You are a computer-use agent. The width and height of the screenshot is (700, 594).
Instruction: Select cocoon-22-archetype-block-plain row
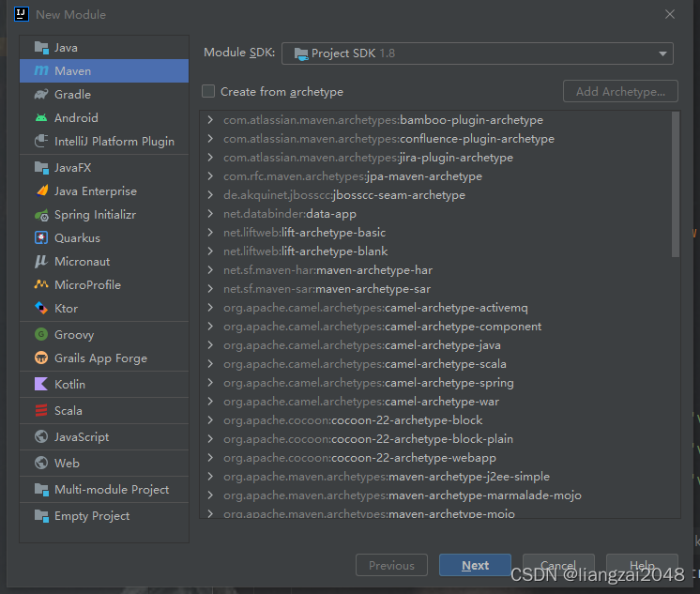[x=368, y=438]
